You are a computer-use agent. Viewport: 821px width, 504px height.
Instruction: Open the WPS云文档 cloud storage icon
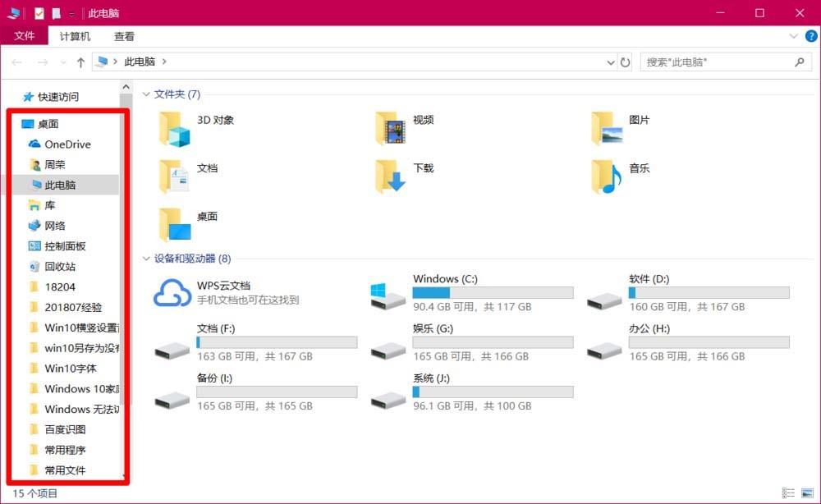(x=172, y=294)
